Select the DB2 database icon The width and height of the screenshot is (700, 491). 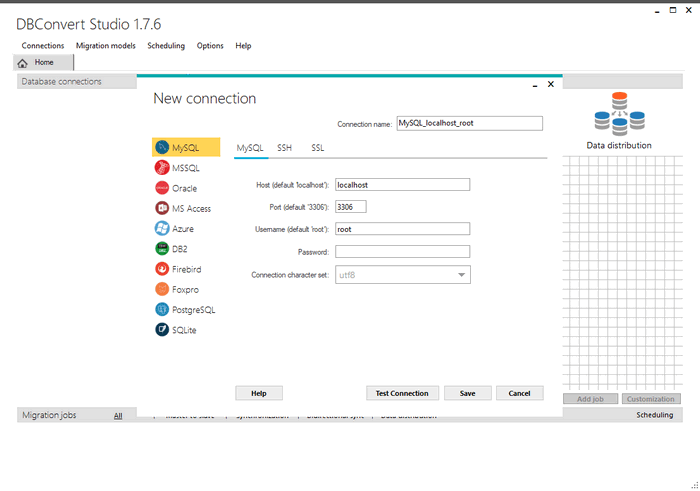coord(162,249)
